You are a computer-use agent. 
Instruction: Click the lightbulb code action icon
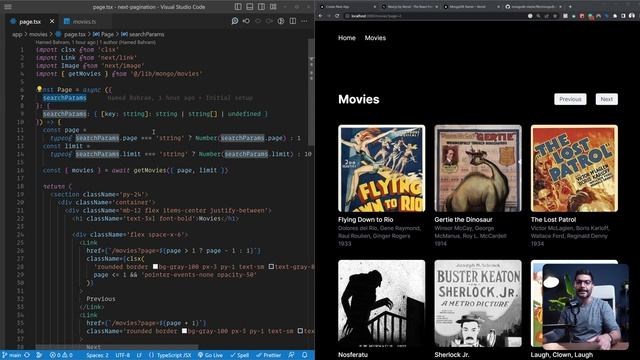point(39,89)
